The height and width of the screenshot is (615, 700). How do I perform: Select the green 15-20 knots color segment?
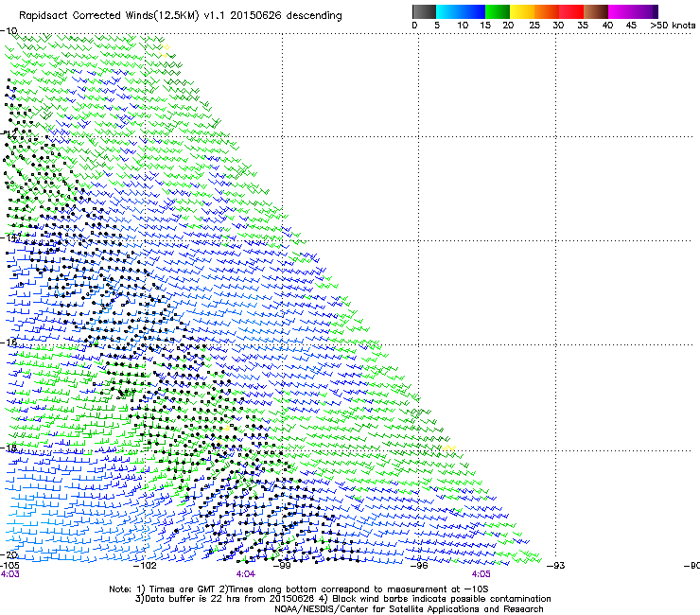498,11
